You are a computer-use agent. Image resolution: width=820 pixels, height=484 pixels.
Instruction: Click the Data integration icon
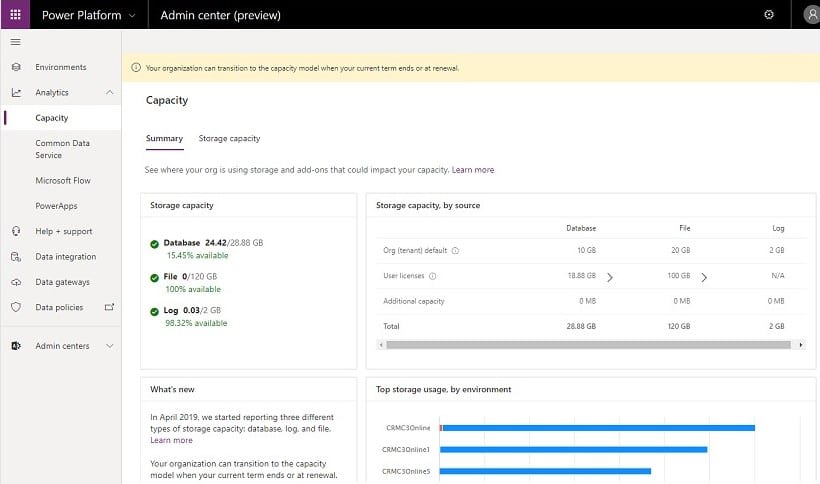click(16, 257)
